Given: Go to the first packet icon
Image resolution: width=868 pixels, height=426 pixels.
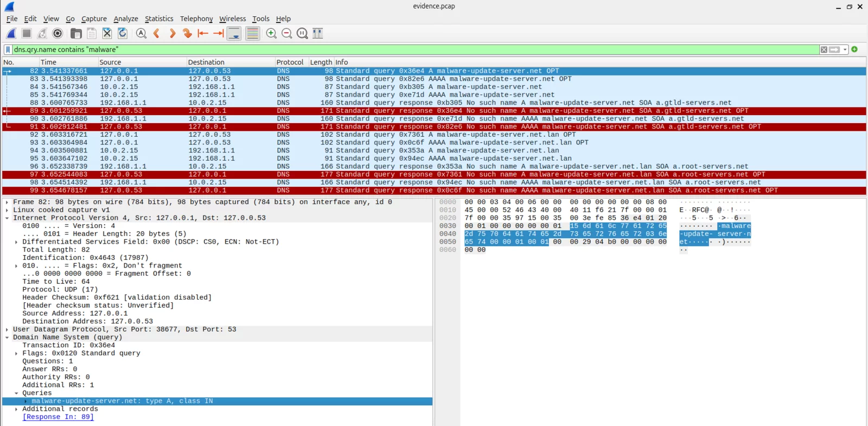Looking at the screenshot, I should point(203,34).
